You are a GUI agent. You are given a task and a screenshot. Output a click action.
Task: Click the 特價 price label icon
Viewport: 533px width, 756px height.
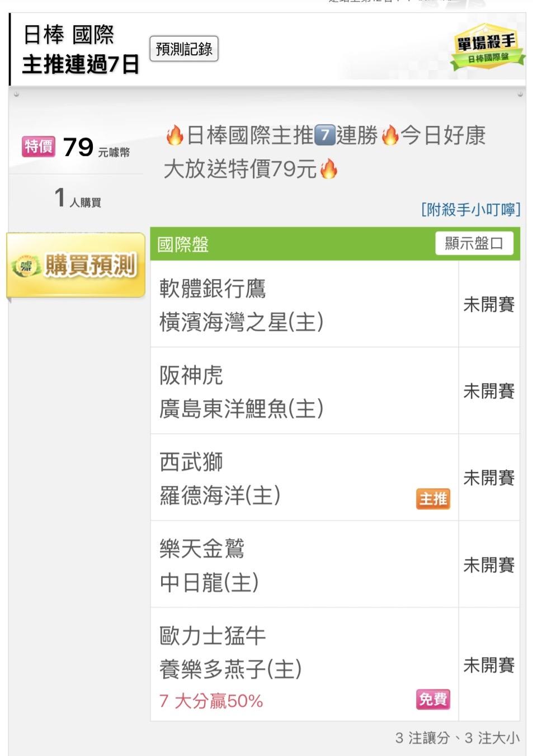tap(39, 147)
